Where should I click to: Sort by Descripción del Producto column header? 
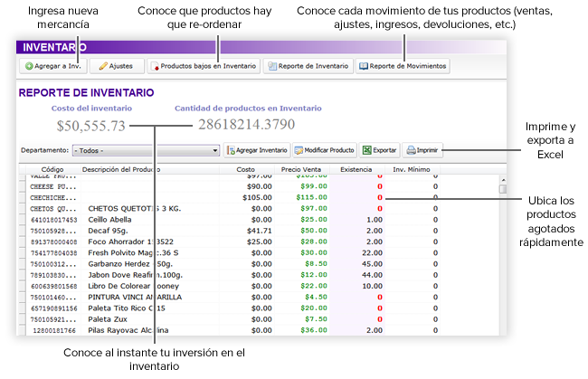click(121, 169)
